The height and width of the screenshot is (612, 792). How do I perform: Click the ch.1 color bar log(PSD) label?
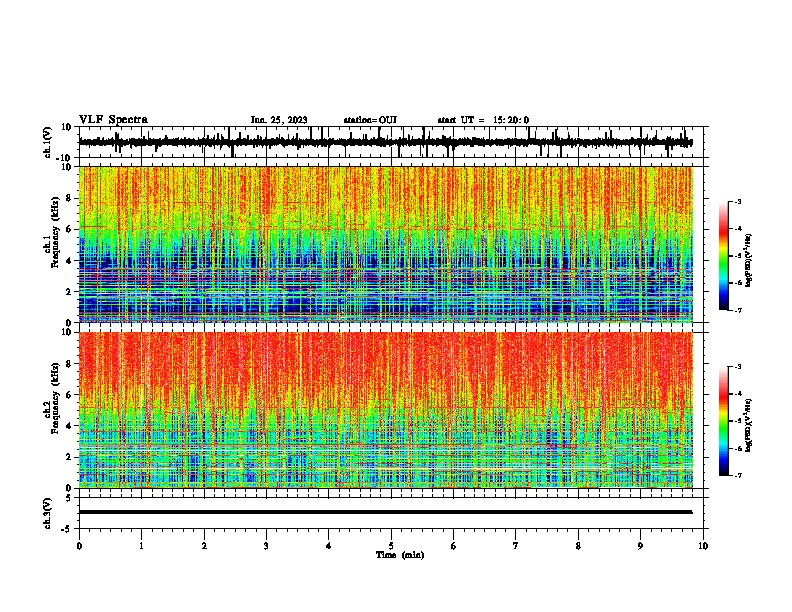(x=748, y=260)
